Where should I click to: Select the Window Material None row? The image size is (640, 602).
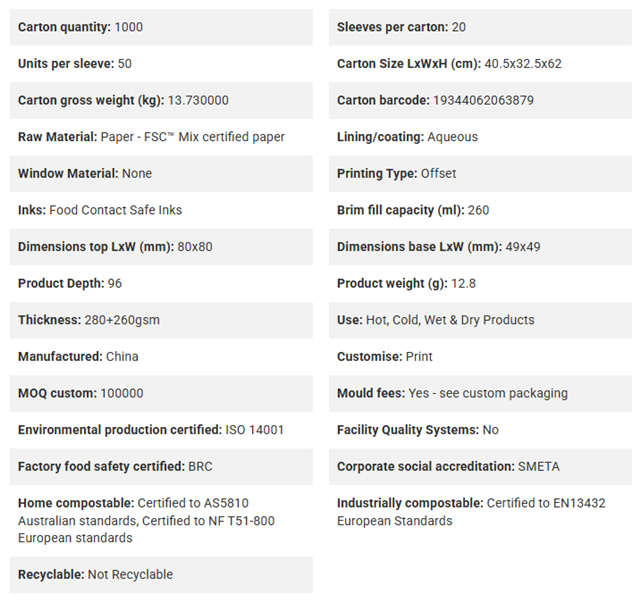[x=161, y=173]
